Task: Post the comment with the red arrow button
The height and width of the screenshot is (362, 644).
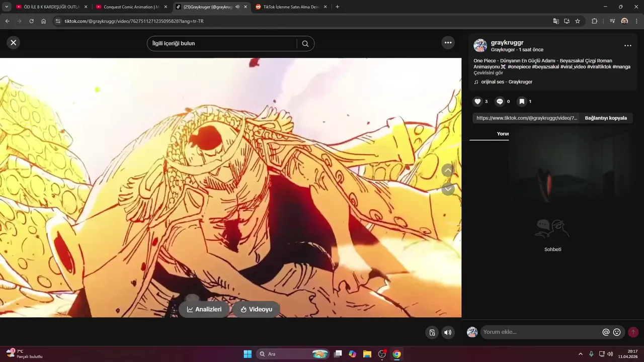Action: click(x=633, y=332)
